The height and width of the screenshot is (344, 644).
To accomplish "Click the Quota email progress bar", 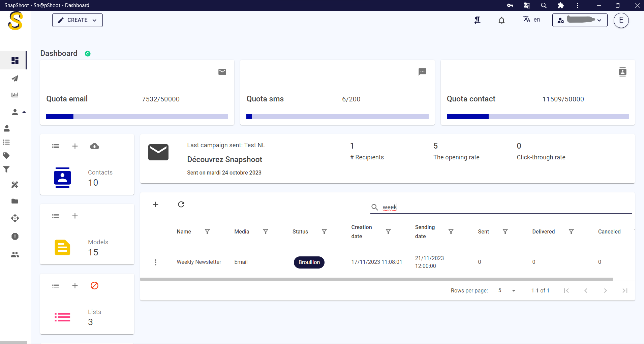I will pos(136,117).
